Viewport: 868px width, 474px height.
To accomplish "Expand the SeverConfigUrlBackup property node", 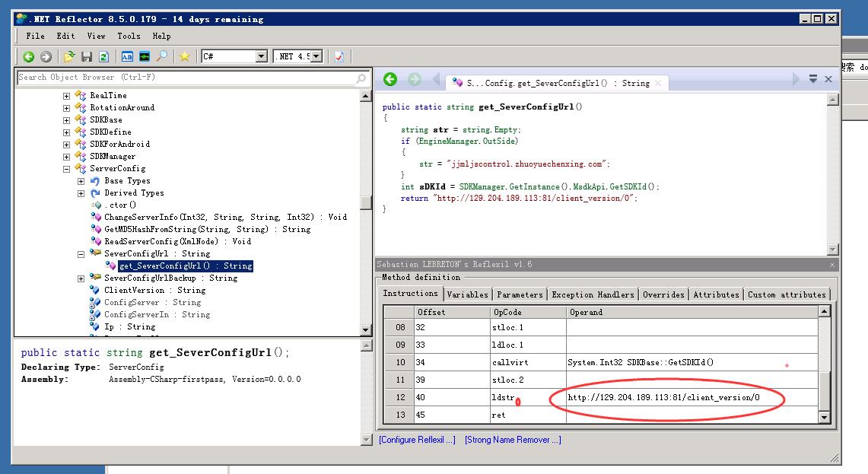I will click(81, 278).
